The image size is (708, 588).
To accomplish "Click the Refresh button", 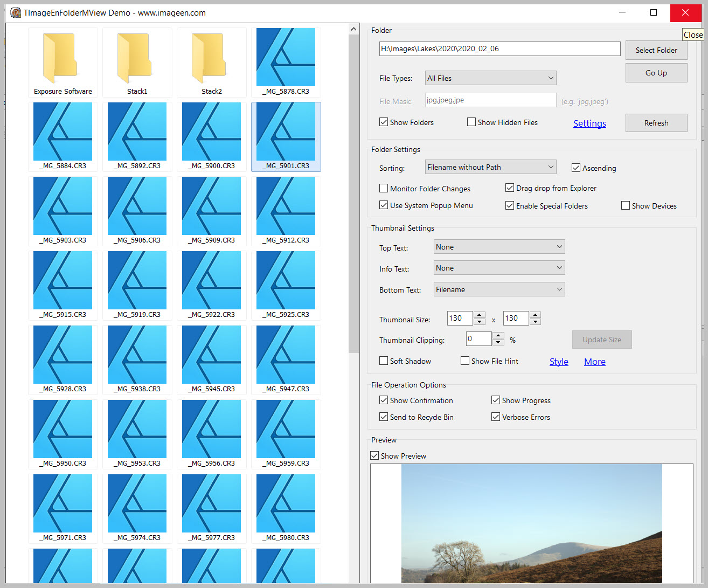I will [x=656, y=123].
